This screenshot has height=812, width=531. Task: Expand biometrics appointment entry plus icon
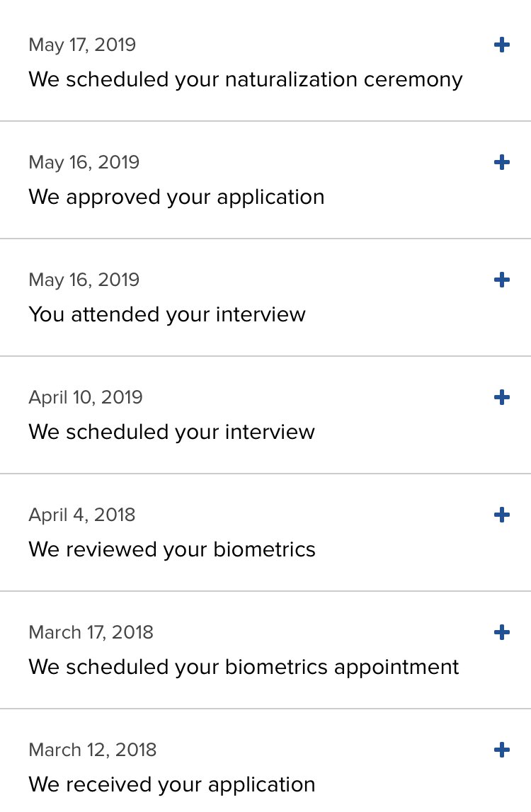click(501, 632)
